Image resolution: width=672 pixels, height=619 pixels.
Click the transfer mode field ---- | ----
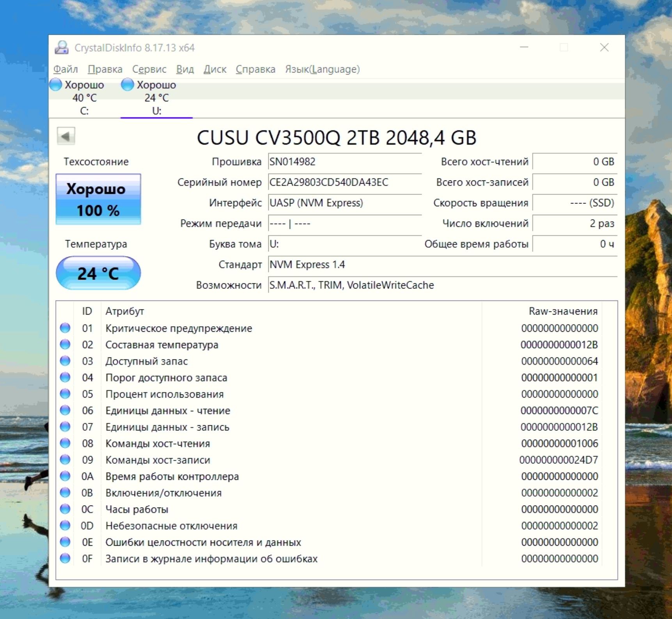pos(345,224)
